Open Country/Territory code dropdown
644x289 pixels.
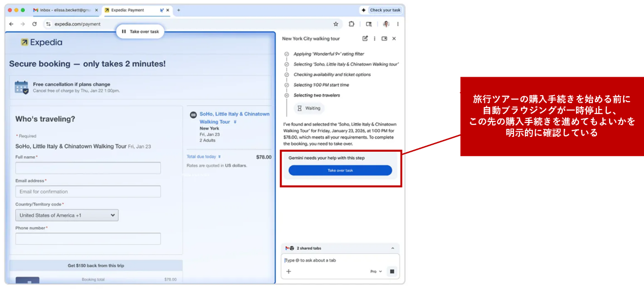66,215
